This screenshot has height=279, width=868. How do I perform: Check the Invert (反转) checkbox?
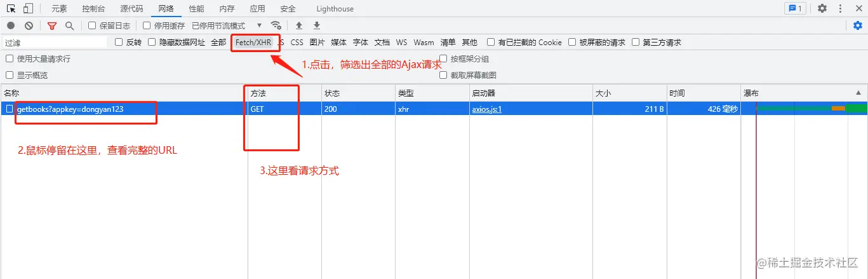119,42
